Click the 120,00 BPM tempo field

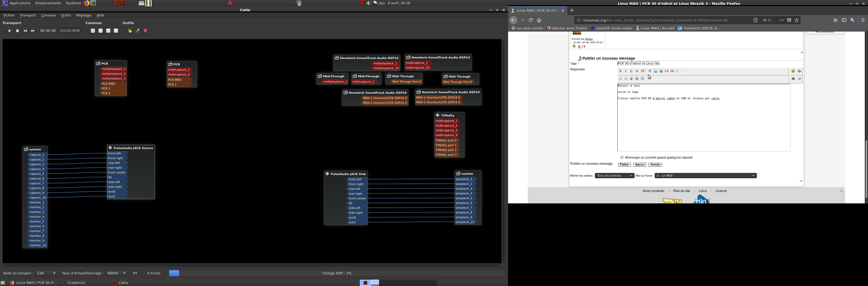pos(69,31)
